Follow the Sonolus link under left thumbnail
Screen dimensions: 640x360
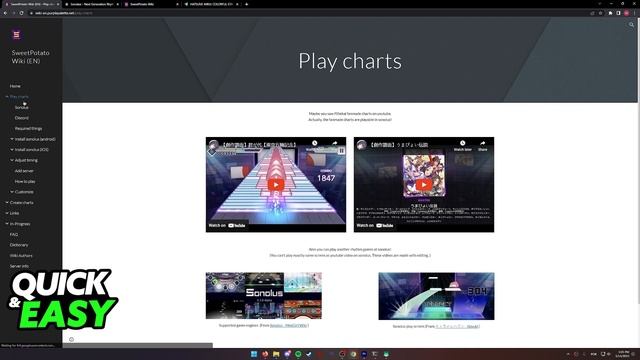pyautogui.click(x=288, y=325)
